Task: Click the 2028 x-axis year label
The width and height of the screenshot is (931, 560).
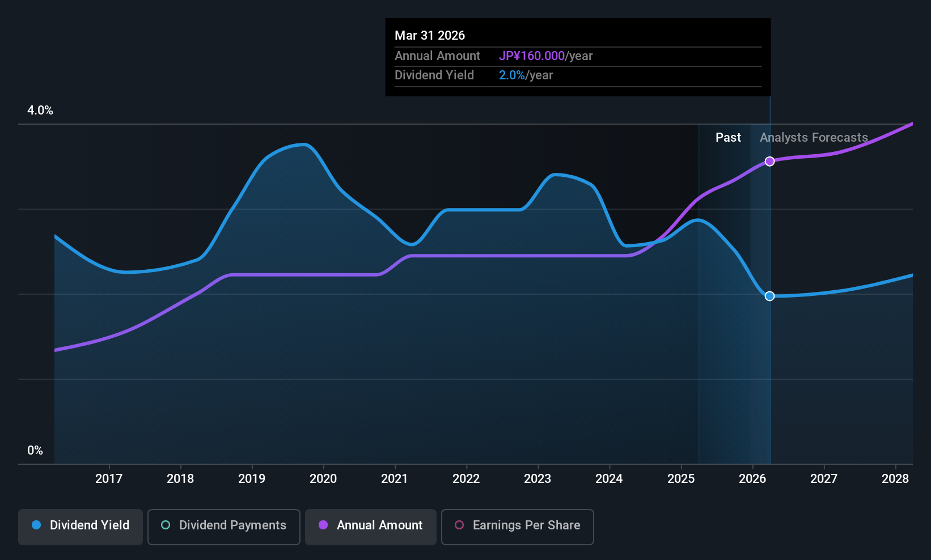Action: (895, 478)
